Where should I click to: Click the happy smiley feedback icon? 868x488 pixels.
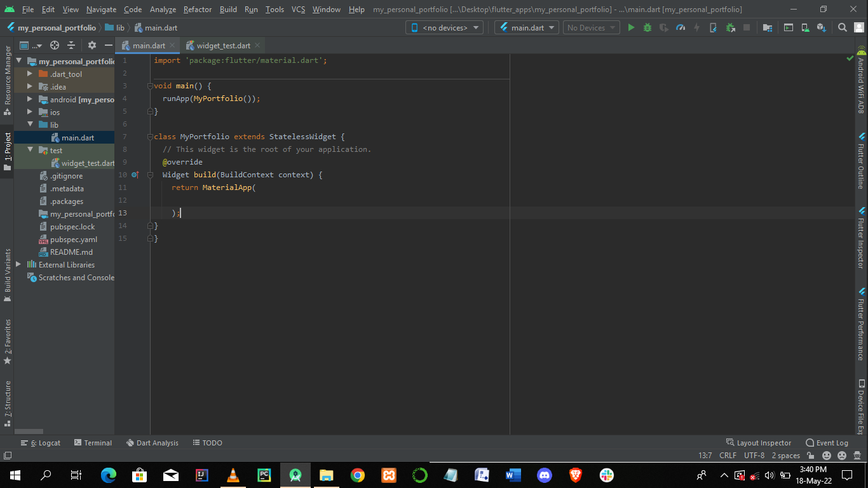pyautogui.click(x=827, y=456)
